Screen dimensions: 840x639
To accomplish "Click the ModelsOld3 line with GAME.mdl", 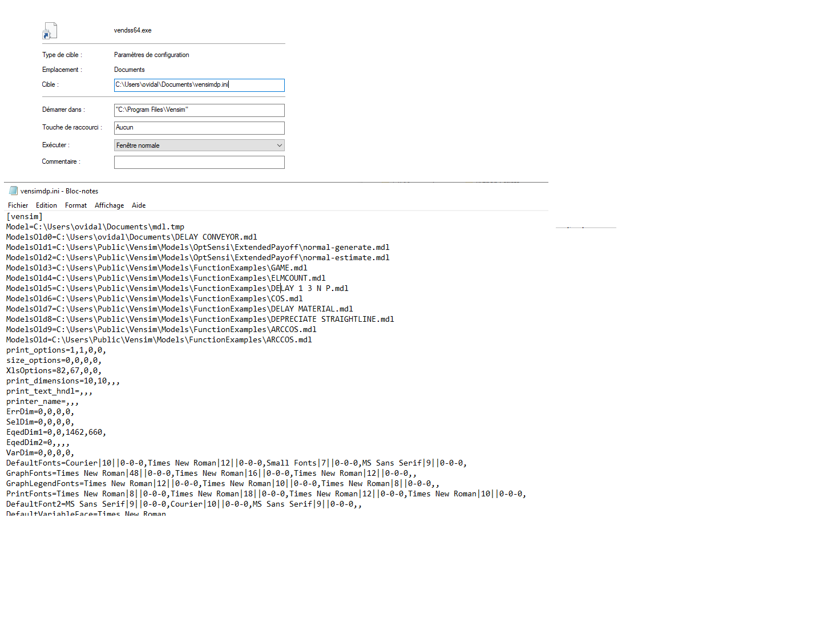I will (157, 268).
